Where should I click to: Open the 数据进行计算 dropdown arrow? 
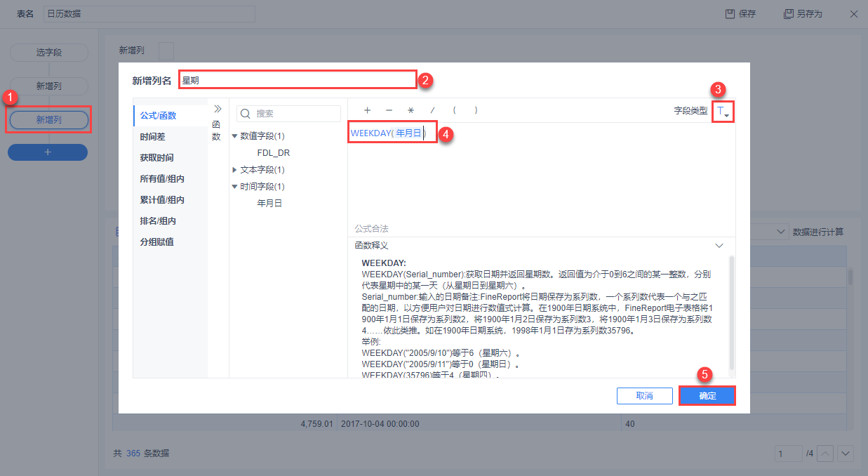click(782, 232)
